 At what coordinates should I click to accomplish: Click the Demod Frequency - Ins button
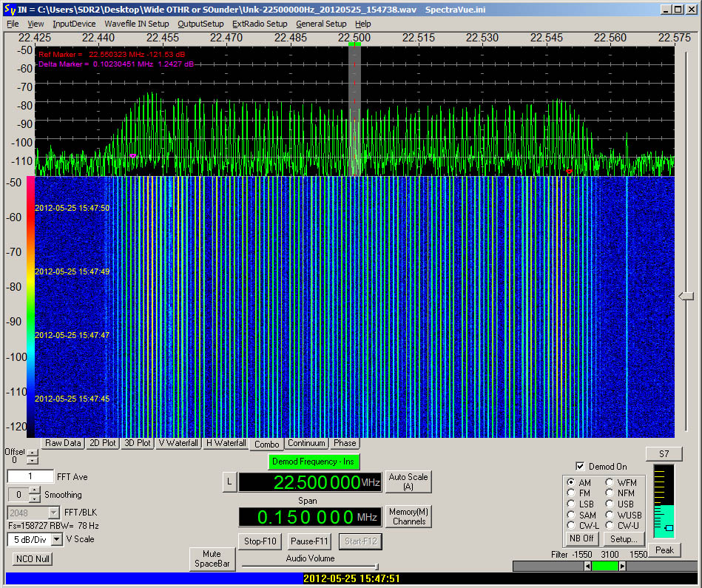314,462
